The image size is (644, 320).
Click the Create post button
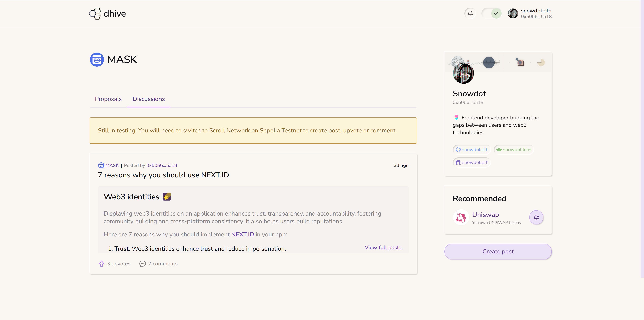pos(498,251)
